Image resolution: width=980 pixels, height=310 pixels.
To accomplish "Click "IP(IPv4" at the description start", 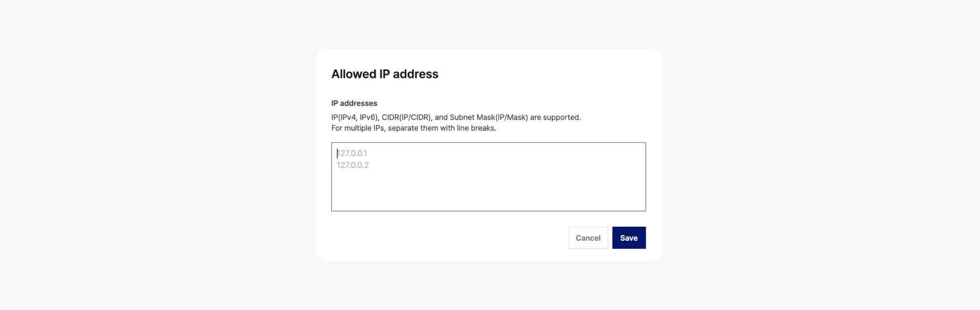I will [344, 117].
